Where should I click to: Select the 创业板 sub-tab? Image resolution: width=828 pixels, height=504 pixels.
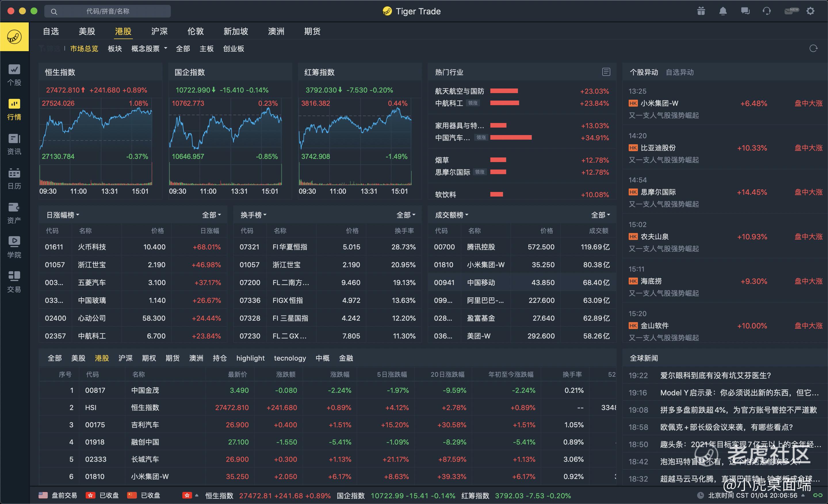coord(234,49)
